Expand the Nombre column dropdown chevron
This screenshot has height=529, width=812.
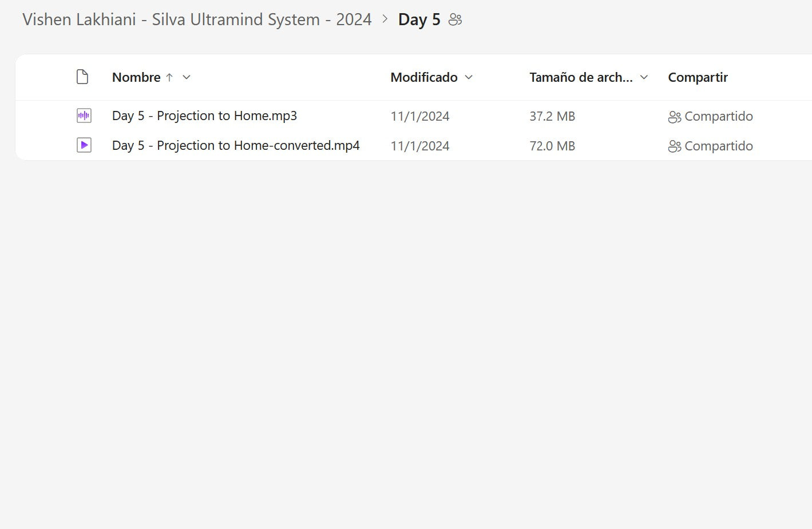click(x=187, y=77)
